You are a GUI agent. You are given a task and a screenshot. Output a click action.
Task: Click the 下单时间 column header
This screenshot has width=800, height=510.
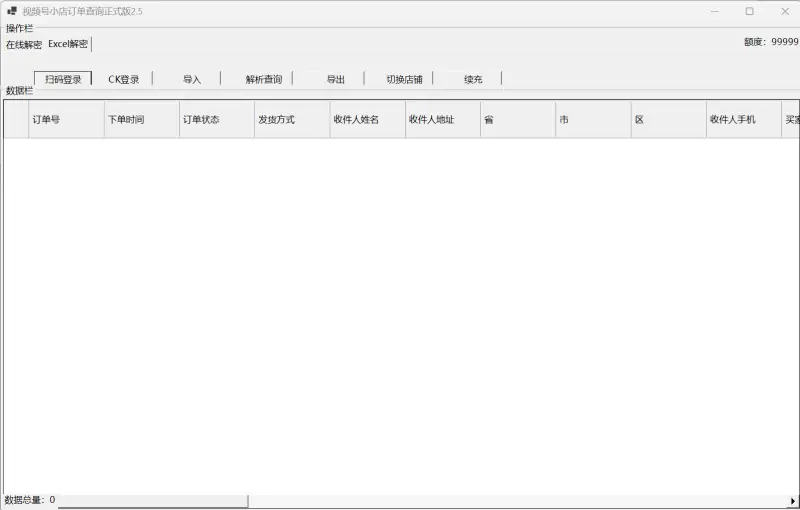pyautogui.click(x=141, y=119)
